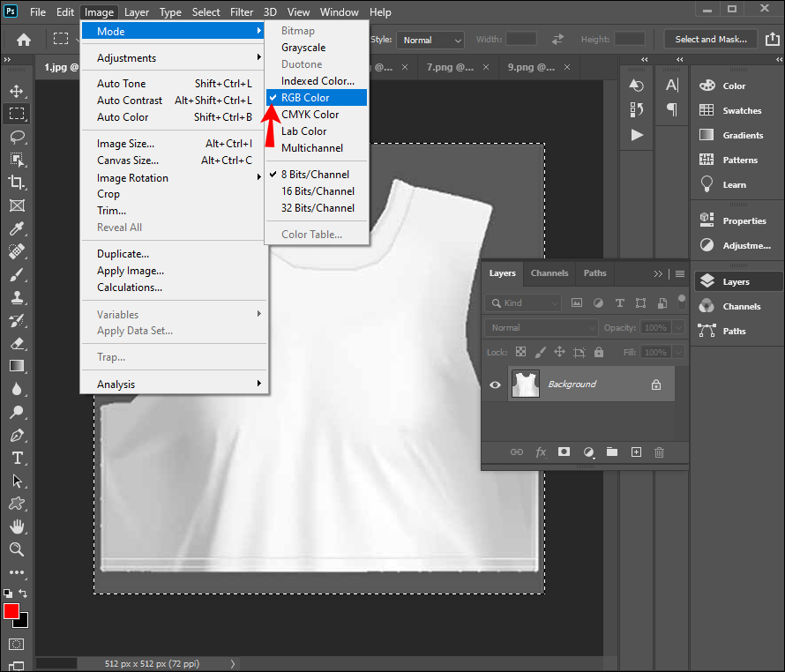Image resolution: width=785 pixels, height=672 pixels.
Task: Click the red foreground color swatch
Action: (11, 611)
